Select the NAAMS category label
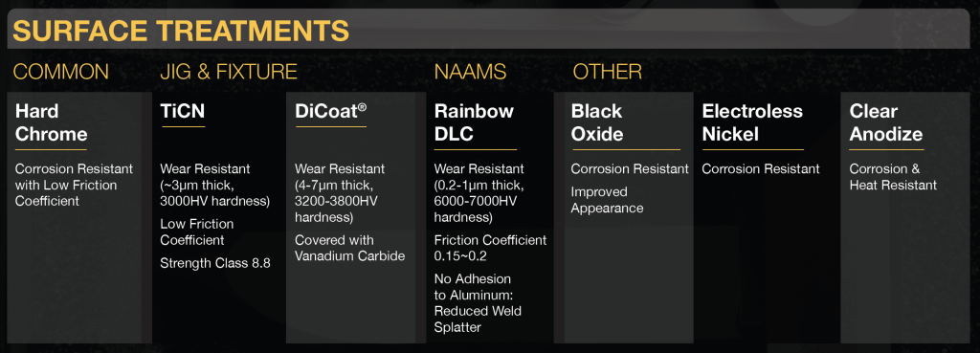The height and width of the screenshot is (353, 980). tap(470, 72)
